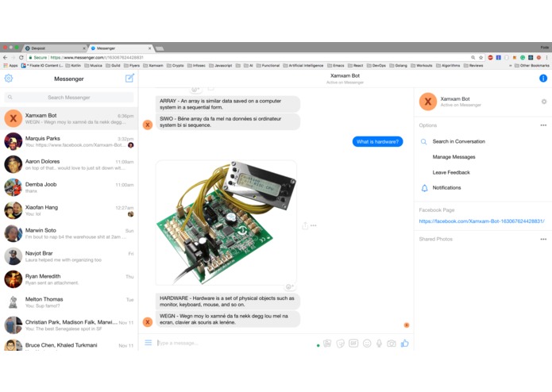Close the Messenger browser tab
The width and height of the screenshot is (552, 392).
pos(149,48)
